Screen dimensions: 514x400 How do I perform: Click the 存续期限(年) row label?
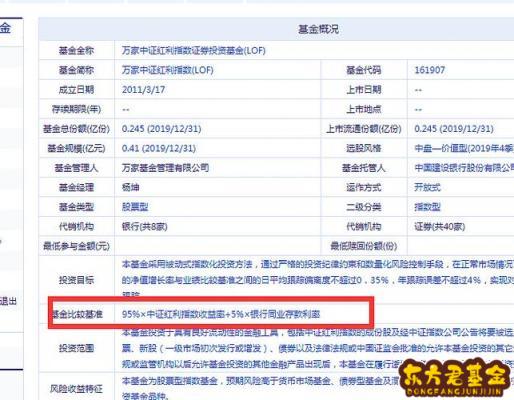(76, 109)
